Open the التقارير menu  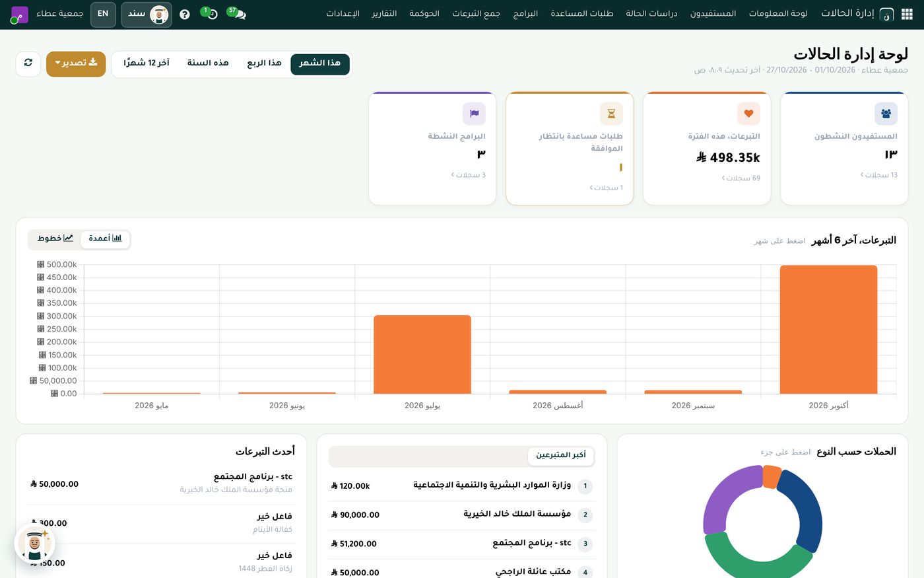point(384,14)
